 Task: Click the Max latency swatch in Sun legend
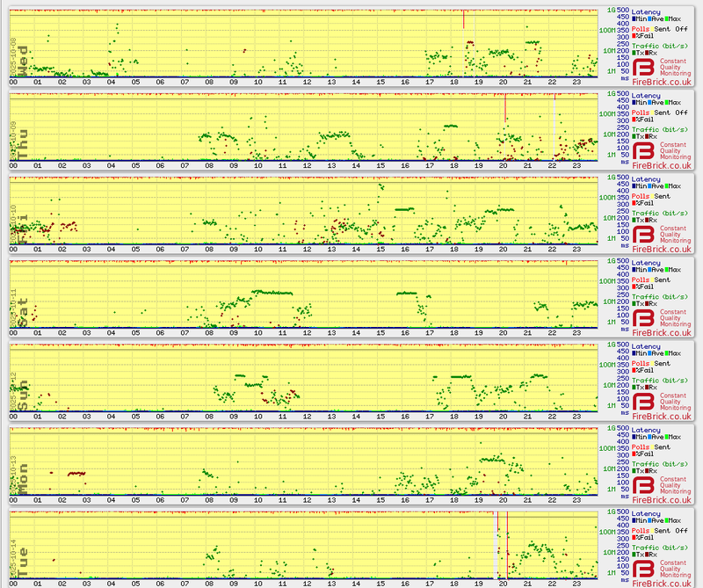(668, 352)
